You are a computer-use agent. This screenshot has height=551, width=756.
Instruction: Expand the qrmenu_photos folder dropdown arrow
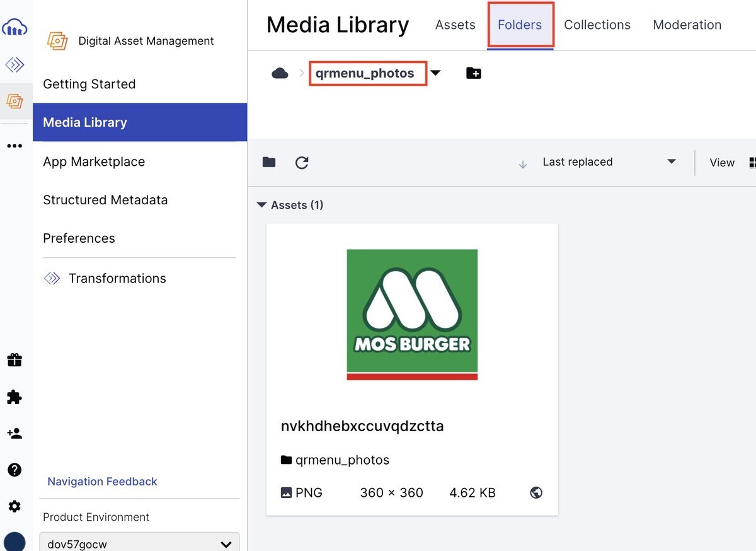(436, 72)
